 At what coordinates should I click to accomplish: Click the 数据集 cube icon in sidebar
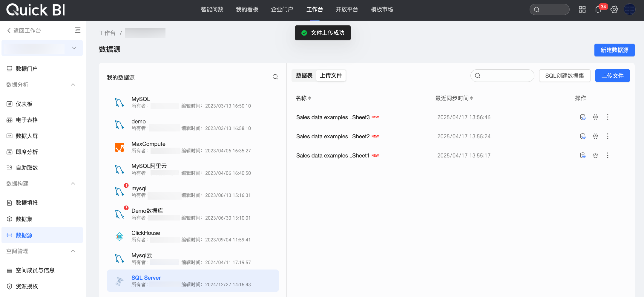10,219
